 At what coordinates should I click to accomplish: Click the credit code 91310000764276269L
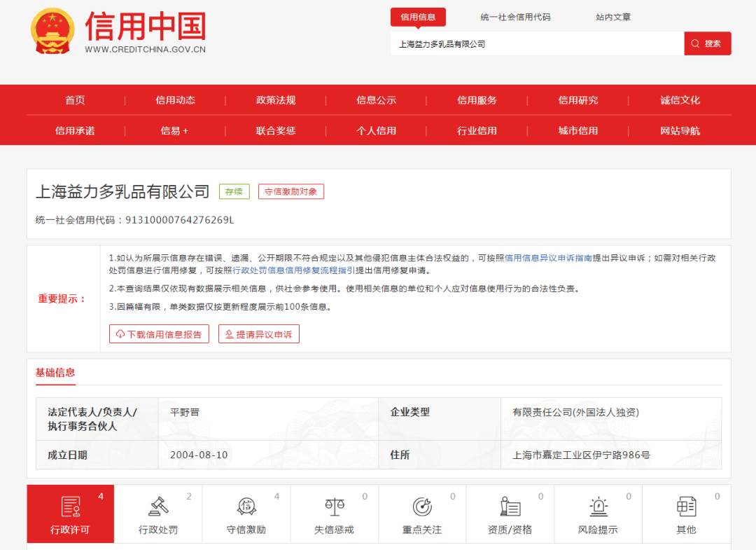[x=179, y=220]
